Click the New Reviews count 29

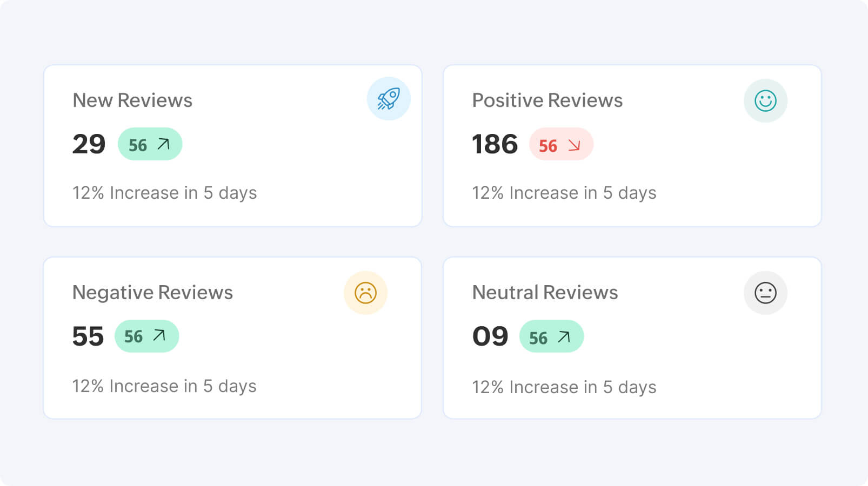tap(89, 144)
